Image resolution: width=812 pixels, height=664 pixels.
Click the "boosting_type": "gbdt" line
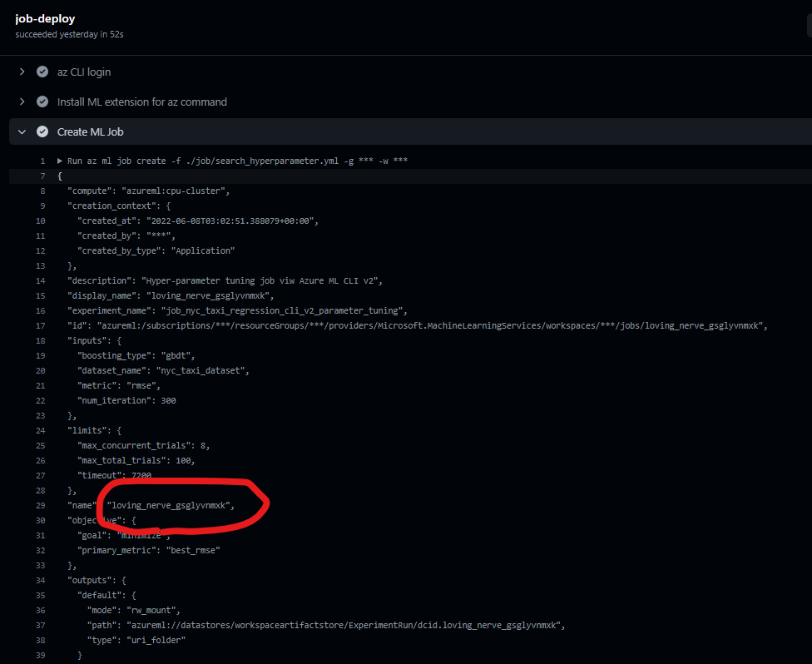136,356
